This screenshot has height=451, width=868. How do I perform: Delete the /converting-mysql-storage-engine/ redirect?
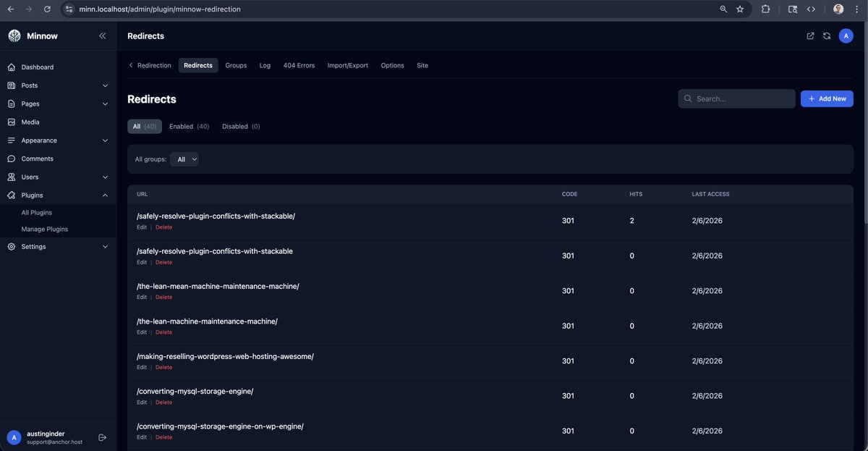point(164,402)
